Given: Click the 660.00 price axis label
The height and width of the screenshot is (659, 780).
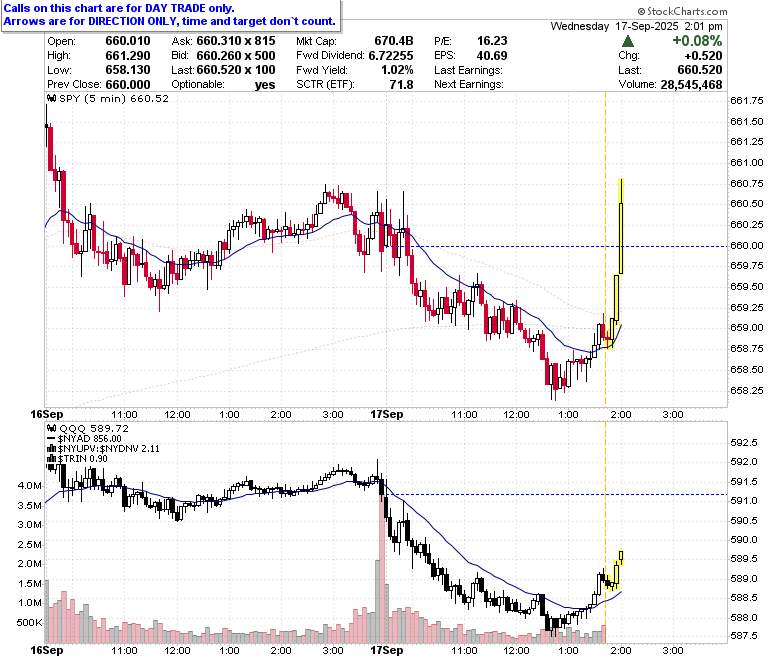Looking at the screenshot, I should click(747, 245).
